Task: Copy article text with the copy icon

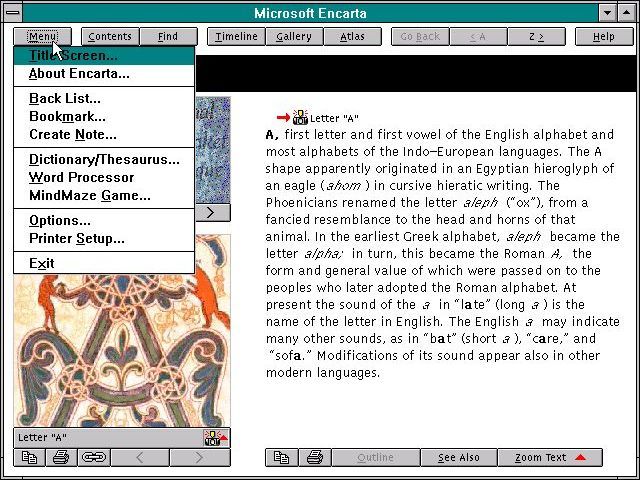Action: (x=281, y=458)
